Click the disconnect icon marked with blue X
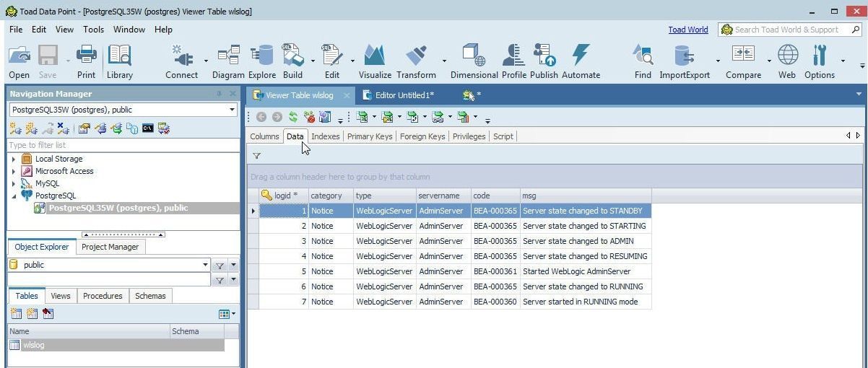Screen dimensions: 868x368 pyautogui.click(x=63, y=128)
